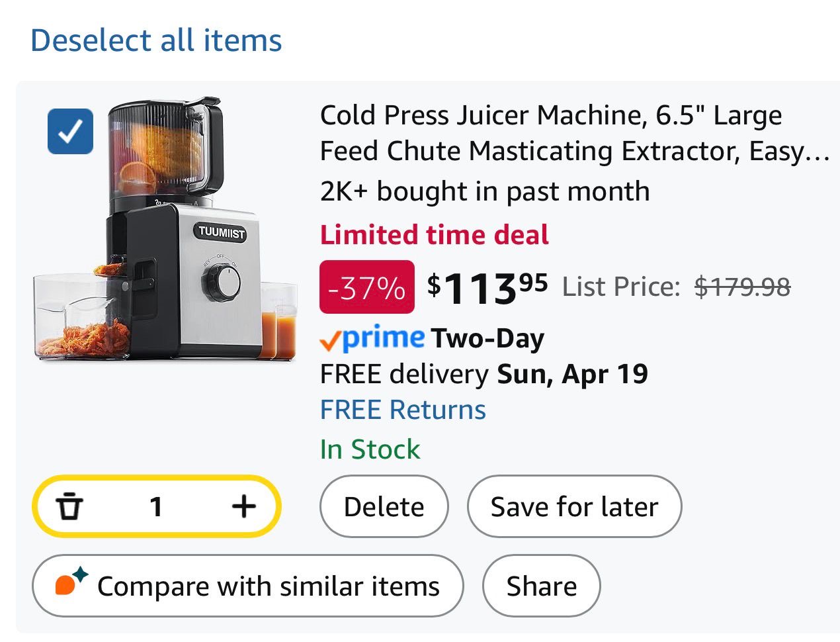Screen dimensions: 840x642
Task: Click the -37% discount badge
Action: [x=367, y=287]
